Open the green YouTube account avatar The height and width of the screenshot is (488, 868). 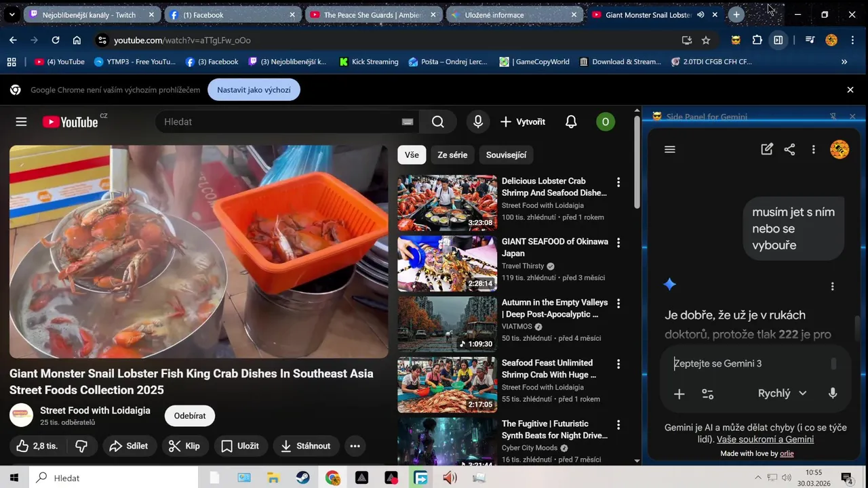click(605, 122)
